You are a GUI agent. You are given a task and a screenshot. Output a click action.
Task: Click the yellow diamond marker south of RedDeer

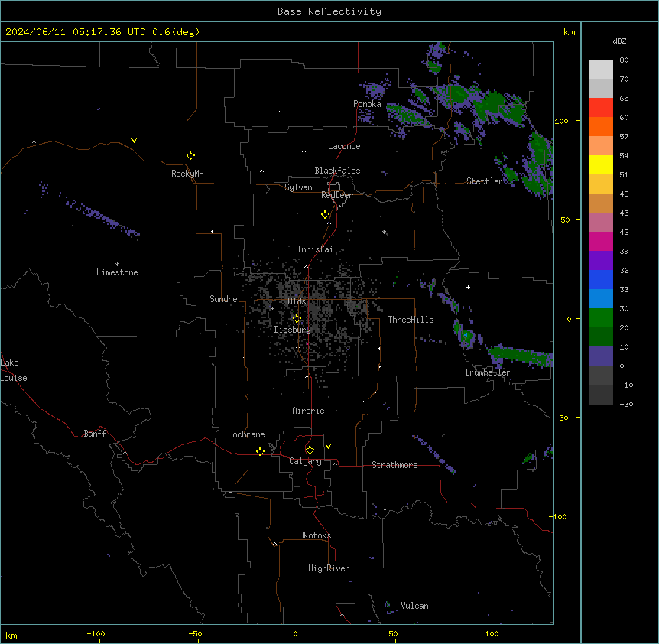point(326,215)
